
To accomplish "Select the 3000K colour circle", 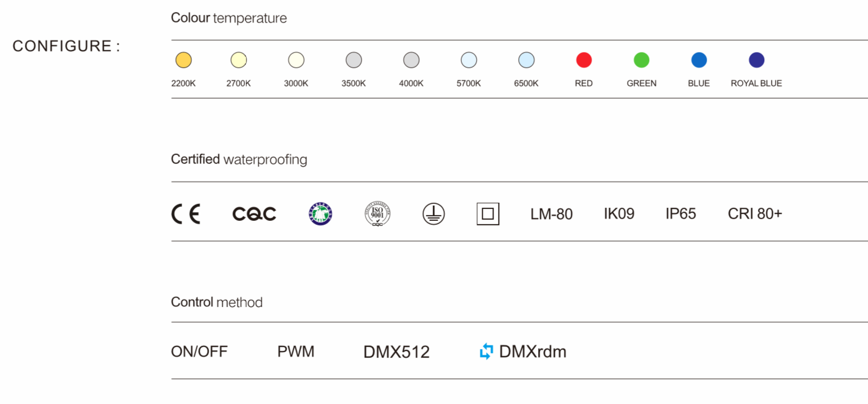I will click(x=296, y=60).
